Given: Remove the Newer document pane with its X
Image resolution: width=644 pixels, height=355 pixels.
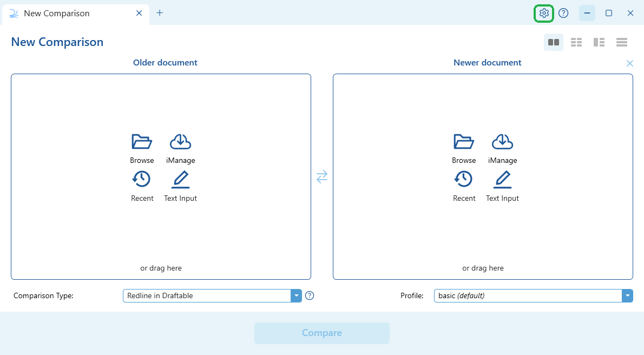Looking at the screenshot, I should click(629, 63).
